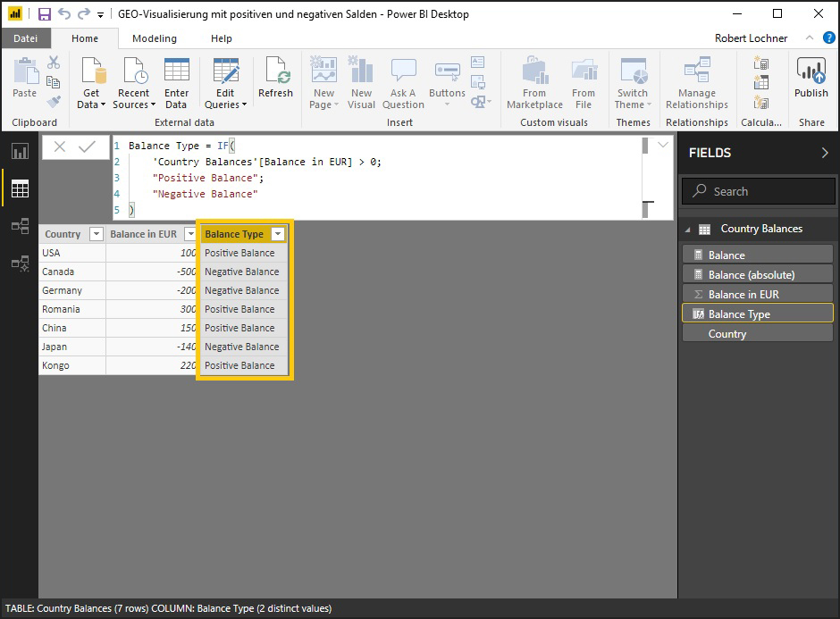Image resolution: width=840 pixels, height=619 pixels.
Task: Click the Enter Data icon
Action: [177, 79]
